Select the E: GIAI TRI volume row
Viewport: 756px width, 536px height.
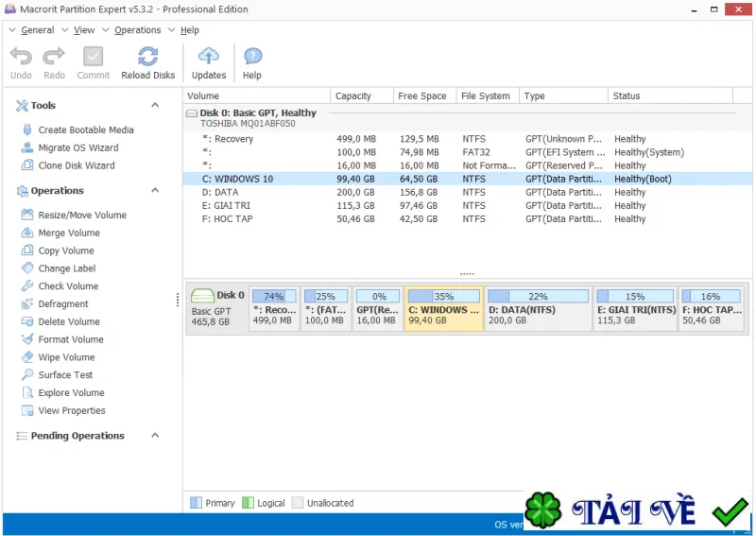[x=468, y=205]
